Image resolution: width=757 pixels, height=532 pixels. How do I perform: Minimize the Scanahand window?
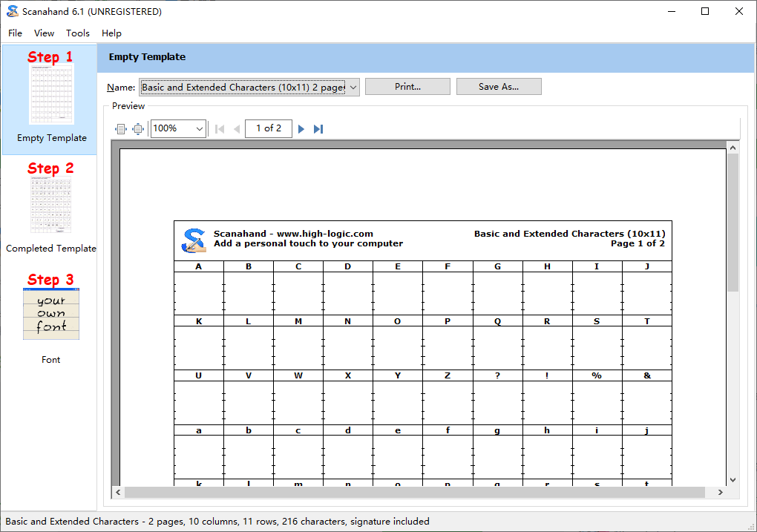coord(672,11)
